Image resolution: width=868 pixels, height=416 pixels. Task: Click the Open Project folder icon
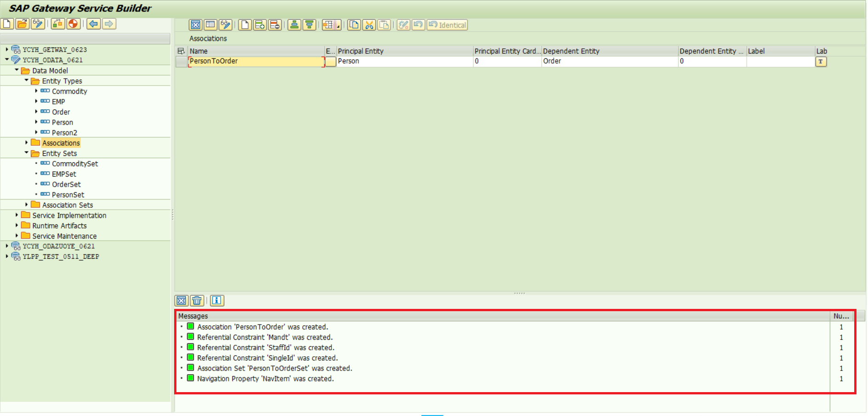tap(22, 24)
